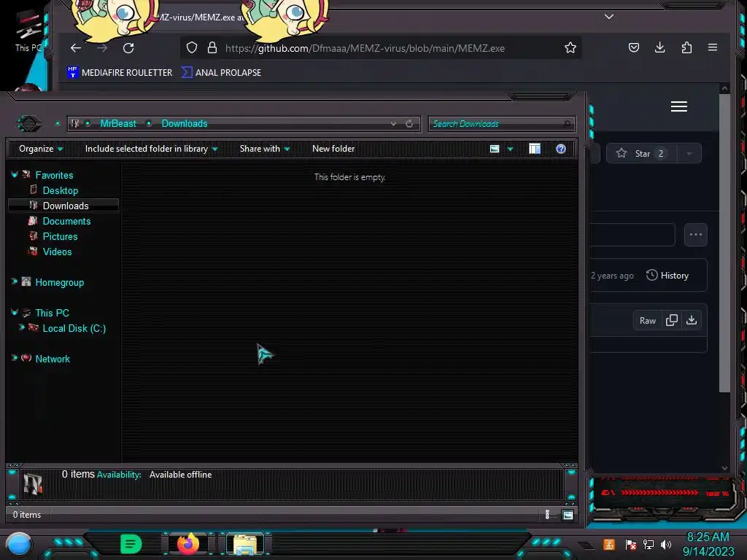Open Pictures in the navigation pane
This screenshot has width=747, height=560.
[x=60, y=236]
